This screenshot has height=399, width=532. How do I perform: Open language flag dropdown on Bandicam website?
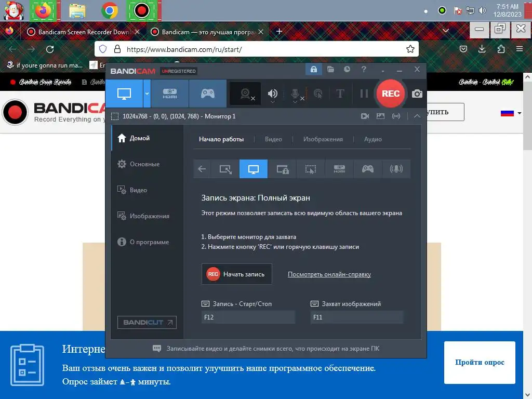[511, 113]
